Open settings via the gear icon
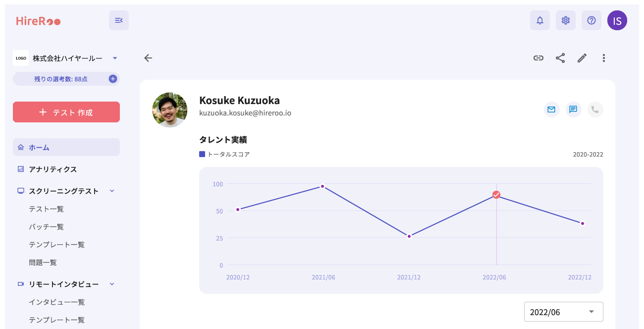Viewport: 644px width, 329px height. 566,20
